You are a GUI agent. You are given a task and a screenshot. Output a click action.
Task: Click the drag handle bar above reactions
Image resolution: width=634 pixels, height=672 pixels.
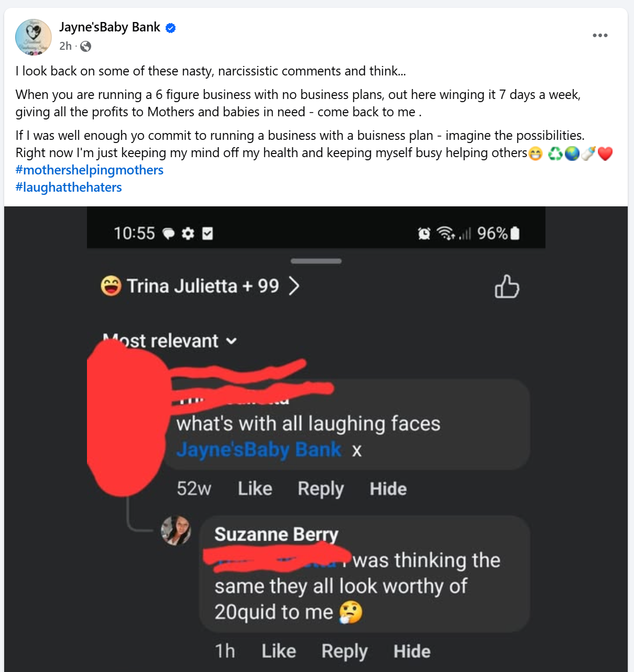316,261
